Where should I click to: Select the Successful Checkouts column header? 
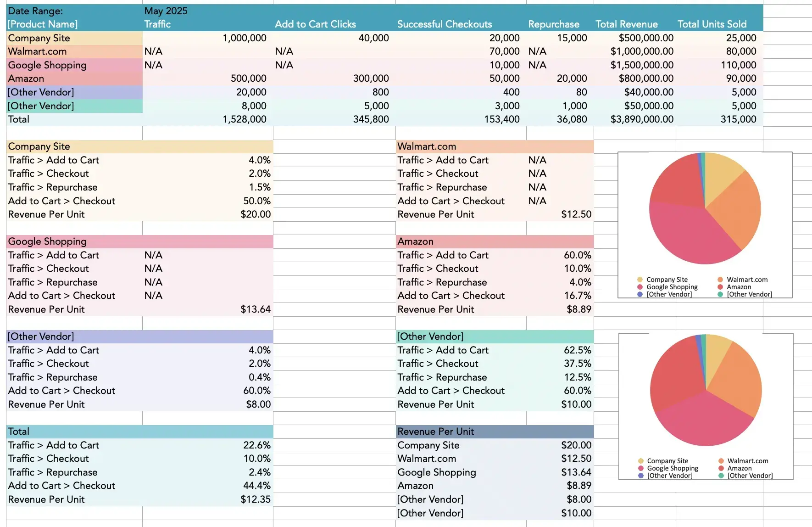(444, 24)
